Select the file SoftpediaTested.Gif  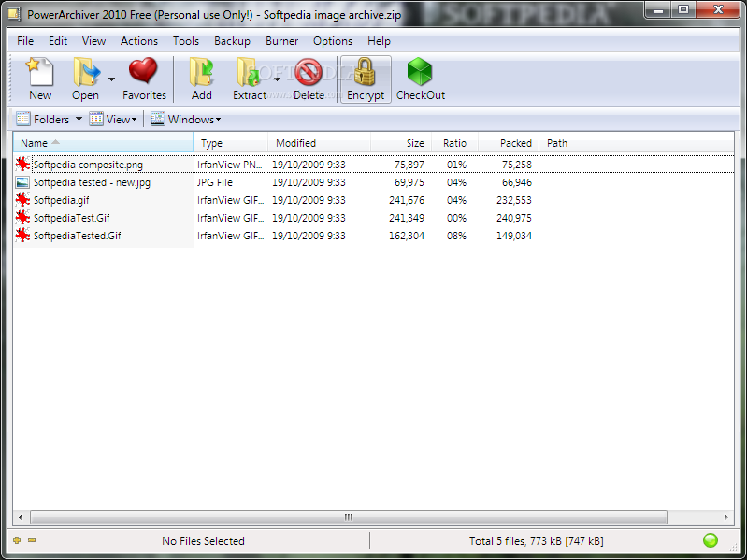[x=78, y=236]
